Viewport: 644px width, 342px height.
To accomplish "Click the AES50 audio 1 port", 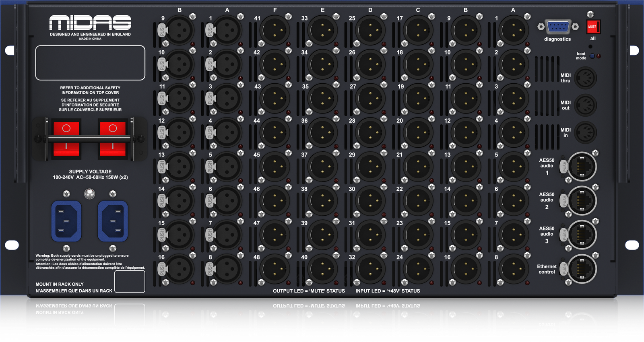I will tap(582, 166).
